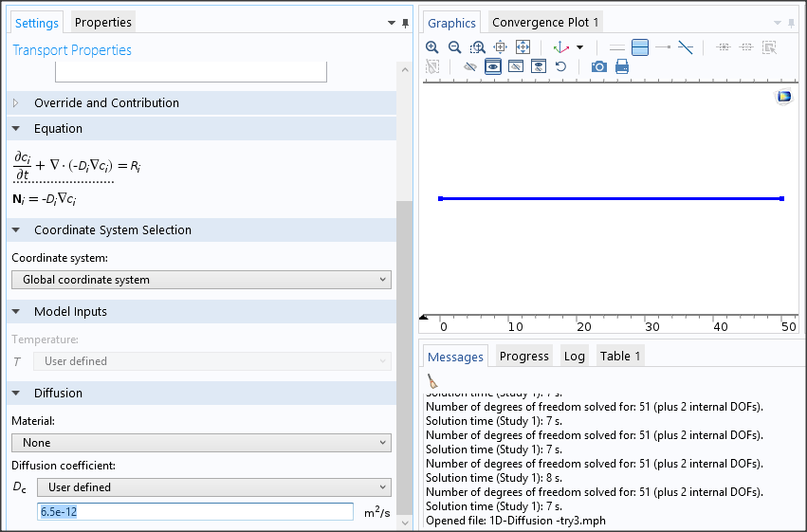Click the diffusion coefficient value field
807x532 pixels.
(x=194, y=512)
